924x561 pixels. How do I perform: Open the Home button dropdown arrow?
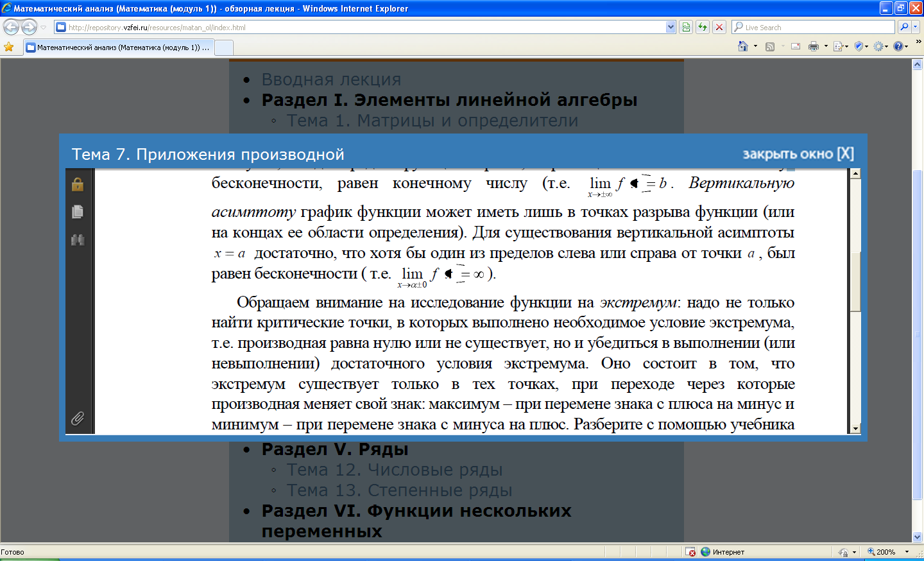[x=755, y=46]
